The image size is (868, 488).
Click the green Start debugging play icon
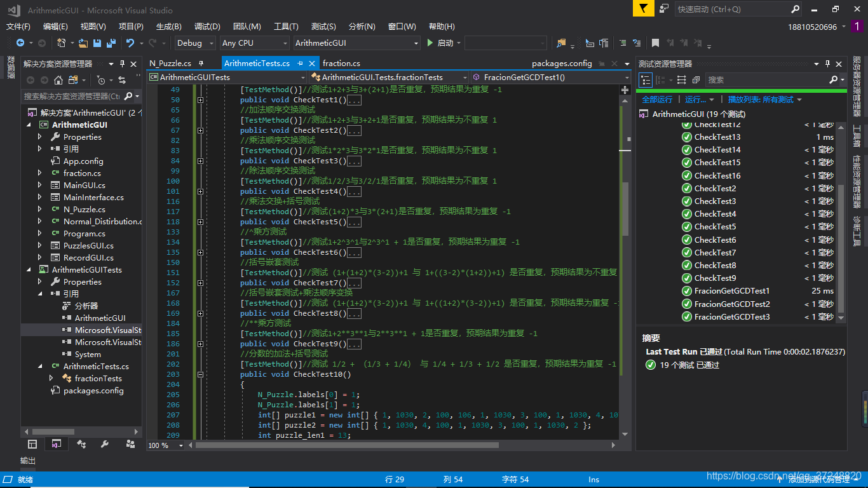(x=430, y=43)
